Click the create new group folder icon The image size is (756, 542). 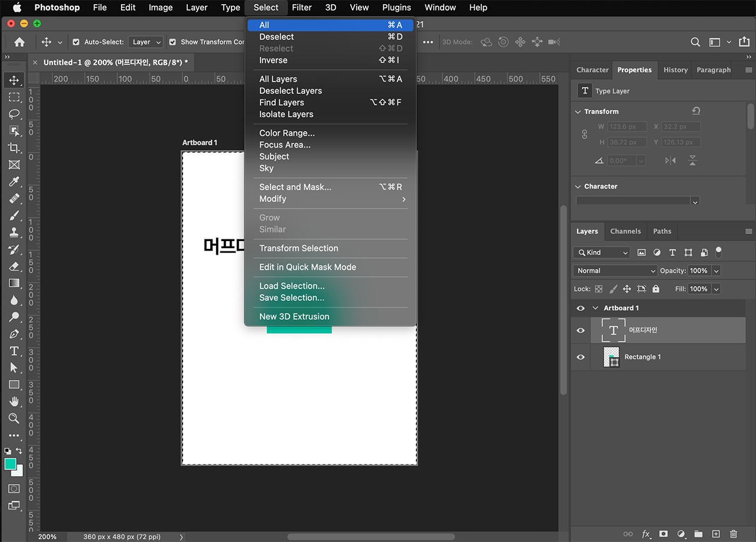[699, 534]
